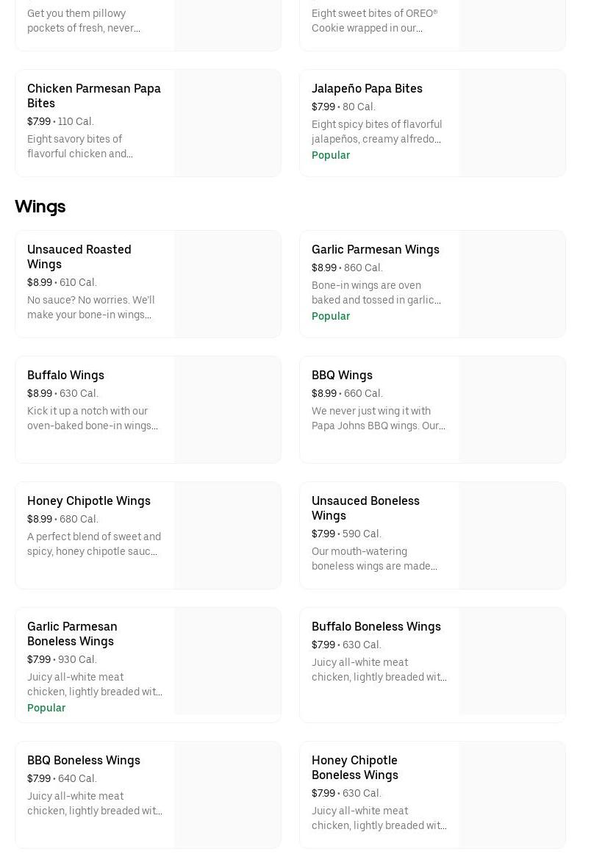Viewport: 591px width, 868px height.
Task: Select the Buffalo Wings item title
Action: click(65, 375)
